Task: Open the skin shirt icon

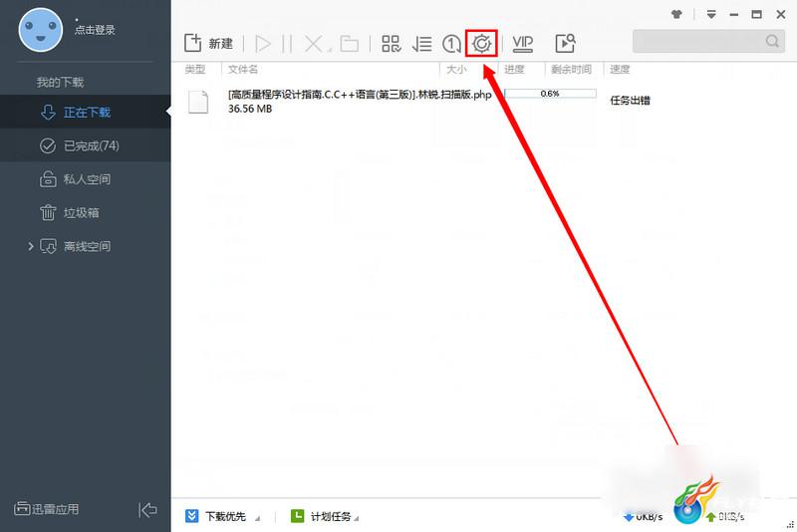Action: click(676, 14)
